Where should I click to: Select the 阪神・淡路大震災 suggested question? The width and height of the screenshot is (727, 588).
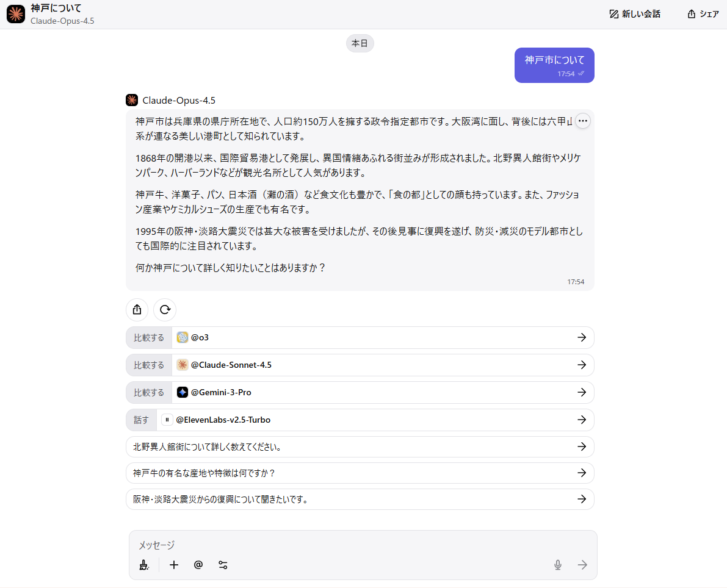pyautogui.click(x=360, y=499)
